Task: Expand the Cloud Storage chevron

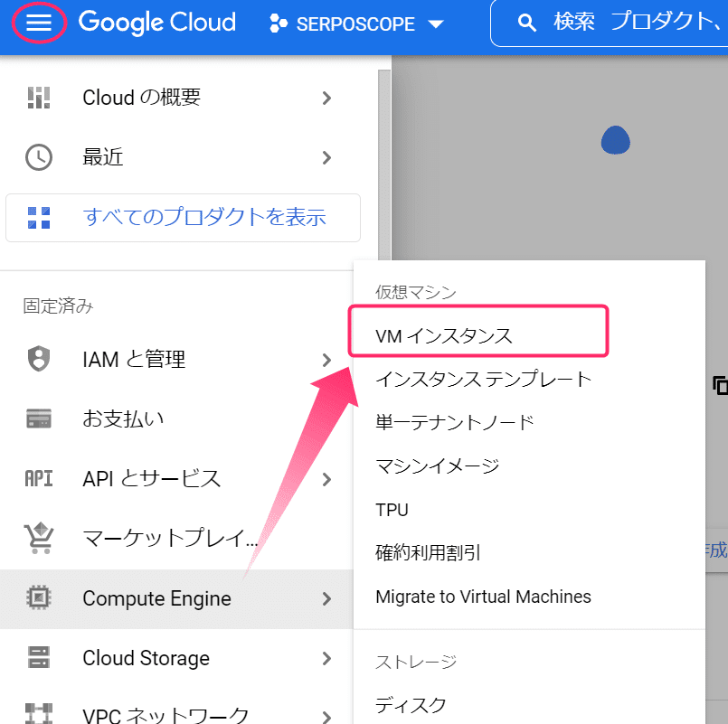Action: point(326,658)
